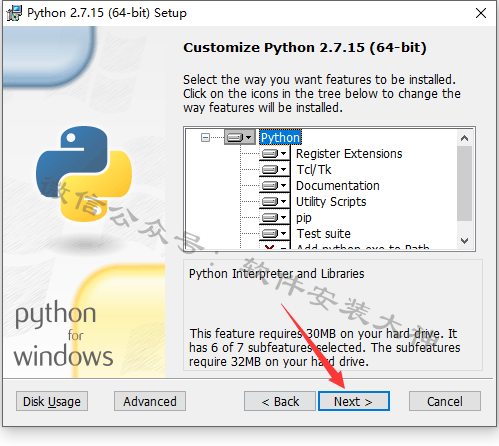Collapse the Python tree node
Screen dimensions: 499x446
[205, 137]
